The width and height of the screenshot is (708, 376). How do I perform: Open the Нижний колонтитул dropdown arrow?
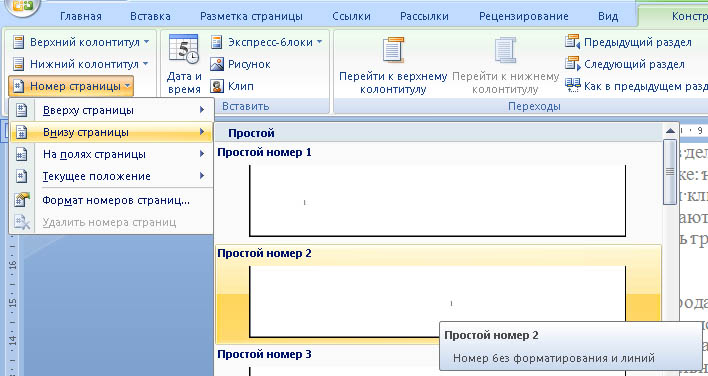145,64
